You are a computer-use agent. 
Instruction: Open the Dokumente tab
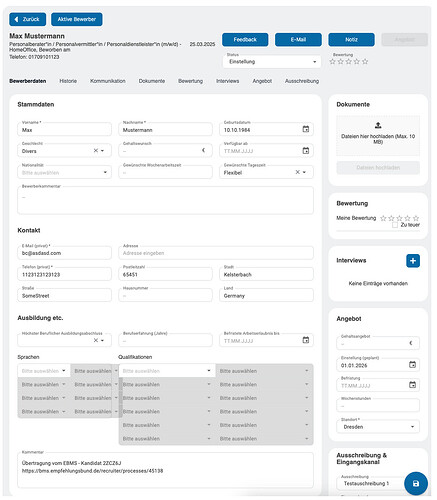coord(152,81)
